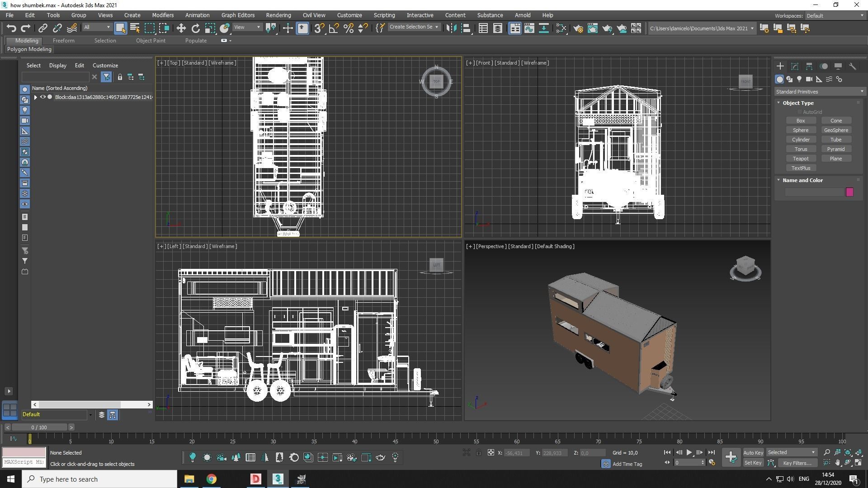Create a Teapot primitive
The height and width of the screenshot is (488, 868).
pos(801,159)
